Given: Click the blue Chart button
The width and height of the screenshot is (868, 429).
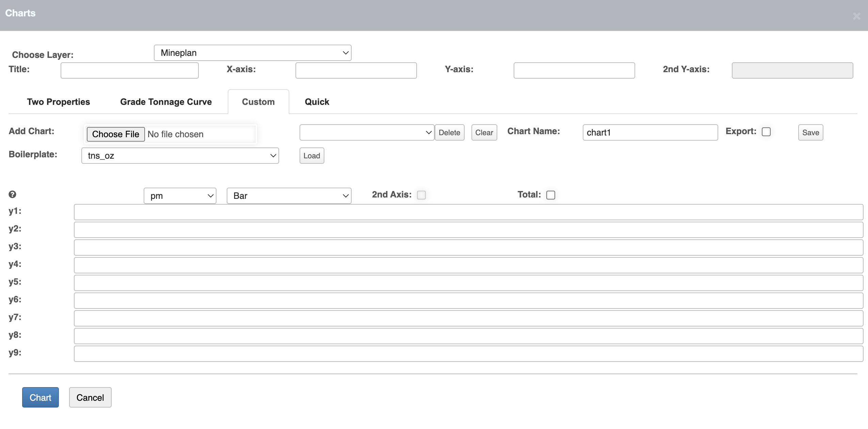Looking at the screenshot, I should [40, 397].
